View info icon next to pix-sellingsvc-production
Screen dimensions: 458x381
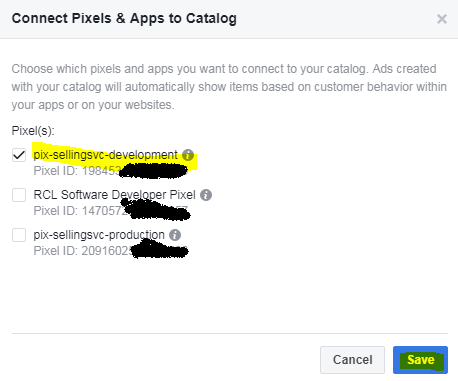coord(175,235)
